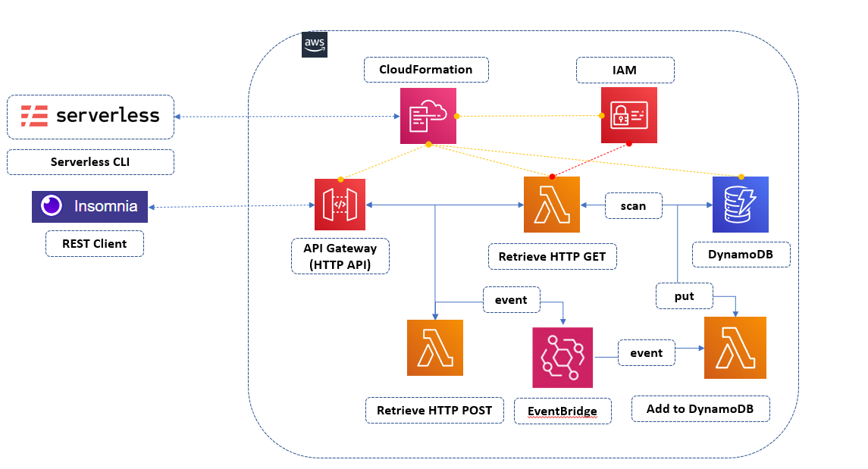
Task: Click the Retrieve HTTP GET caption box
Action: click(552, 257)
